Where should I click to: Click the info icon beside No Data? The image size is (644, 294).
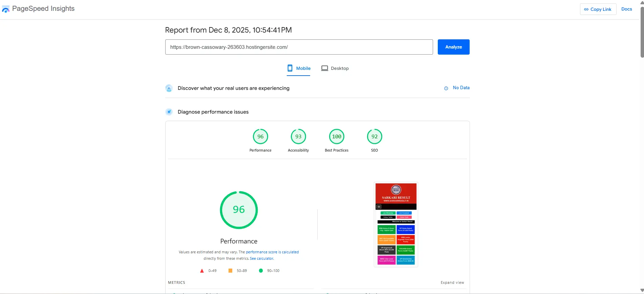[x=446, y=88]
